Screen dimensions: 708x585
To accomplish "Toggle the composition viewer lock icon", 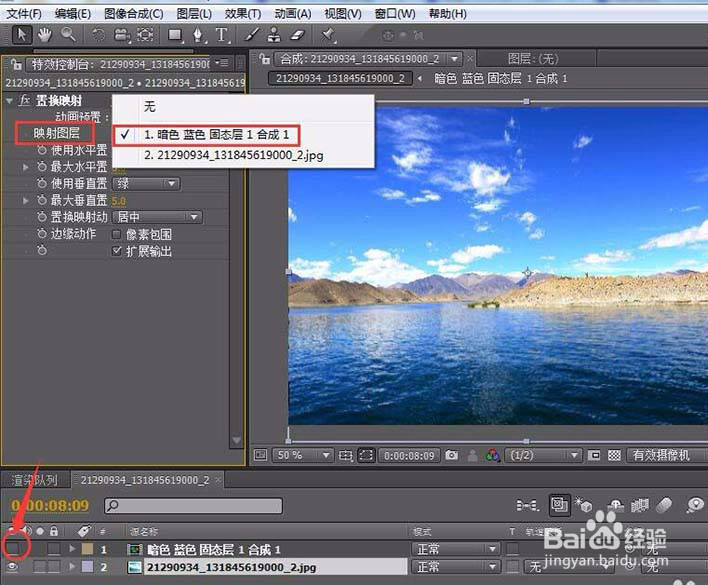I will click(264, 59).
